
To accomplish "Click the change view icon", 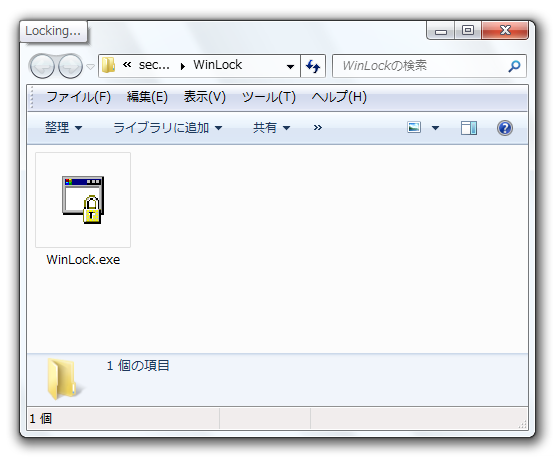I will [414, 128].
